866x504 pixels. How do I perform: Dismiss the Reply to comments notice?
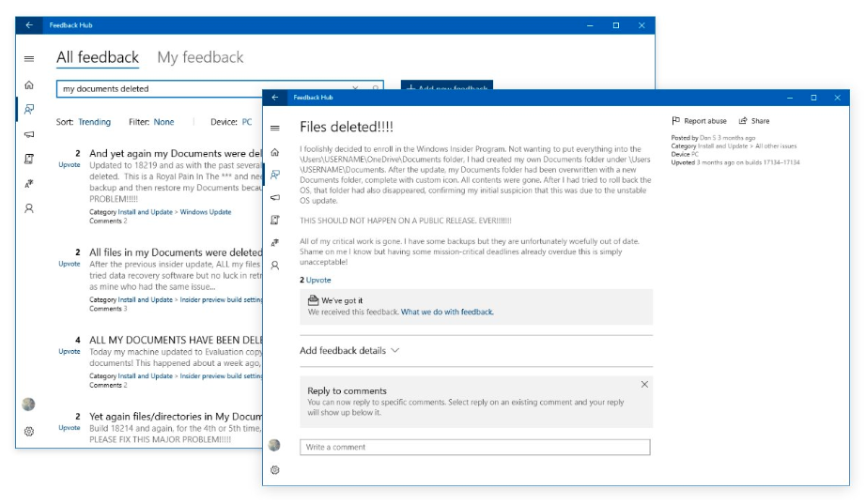coord(643,385)
